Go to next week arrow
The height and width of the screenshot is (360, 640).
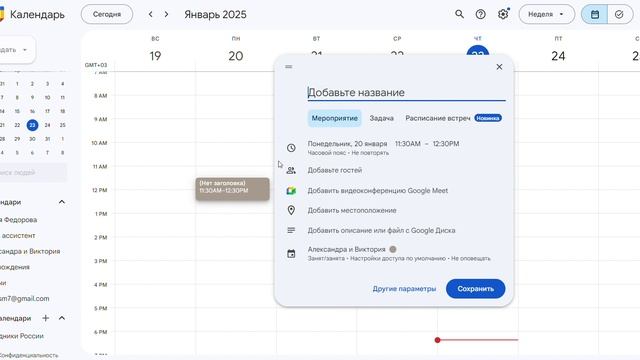[x=166, y=14]
